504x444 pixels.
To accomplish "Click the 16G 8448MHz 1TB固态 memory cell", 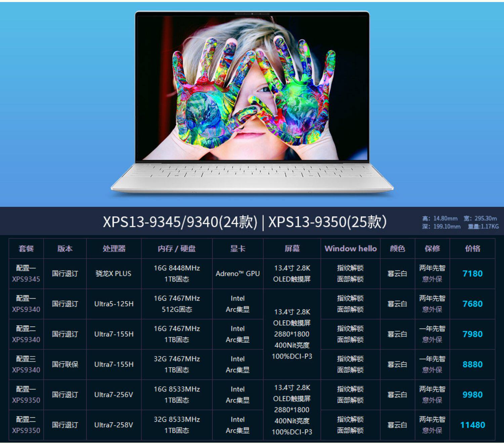I will (177, 273).
